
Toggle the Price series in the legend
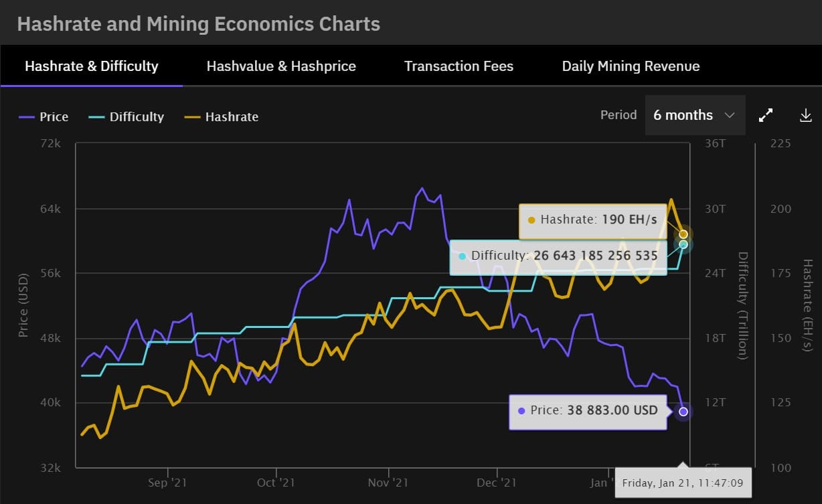pyautogui.click(x=44, y=116)
